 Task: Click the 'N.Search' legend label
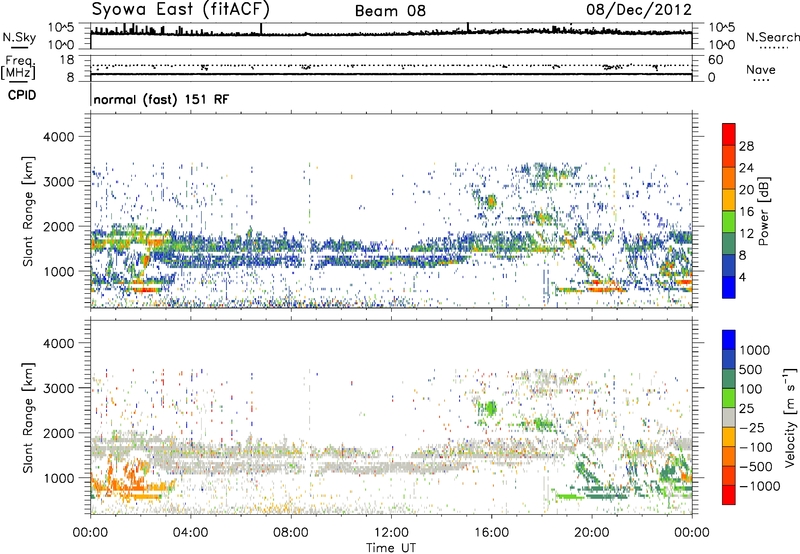click(772, 37)
